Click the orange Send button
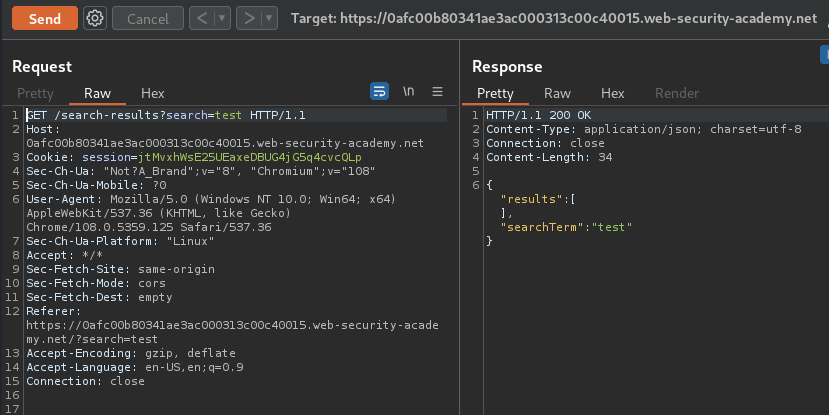This screenshot has width=829, height=415. pyautogui.click(x=45, y=19)
